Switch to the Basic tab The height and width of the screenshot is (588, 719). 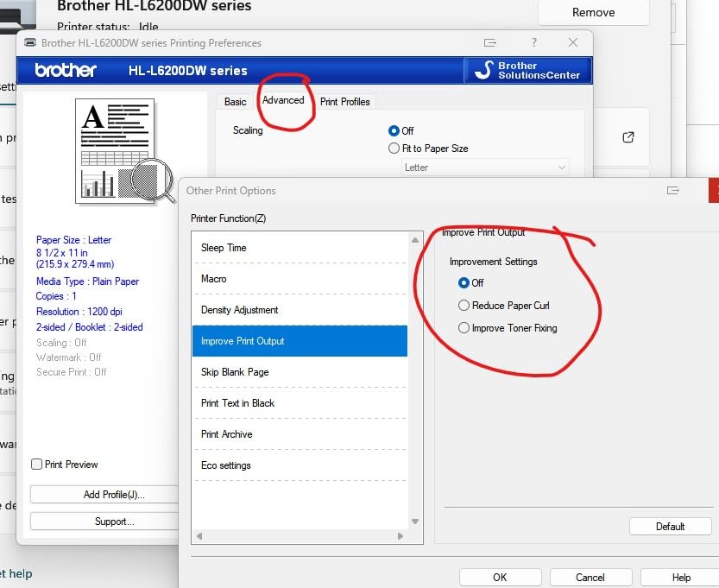(236, 102)
